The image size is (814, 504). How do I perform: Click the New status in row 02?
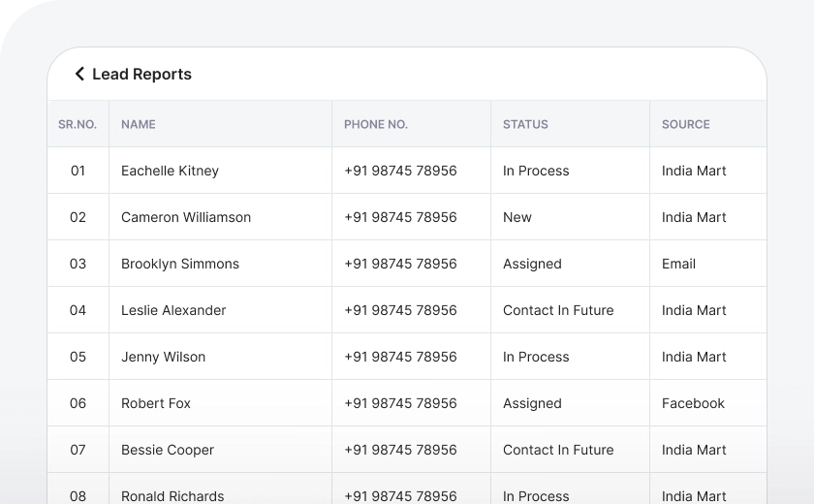point(517,217)
